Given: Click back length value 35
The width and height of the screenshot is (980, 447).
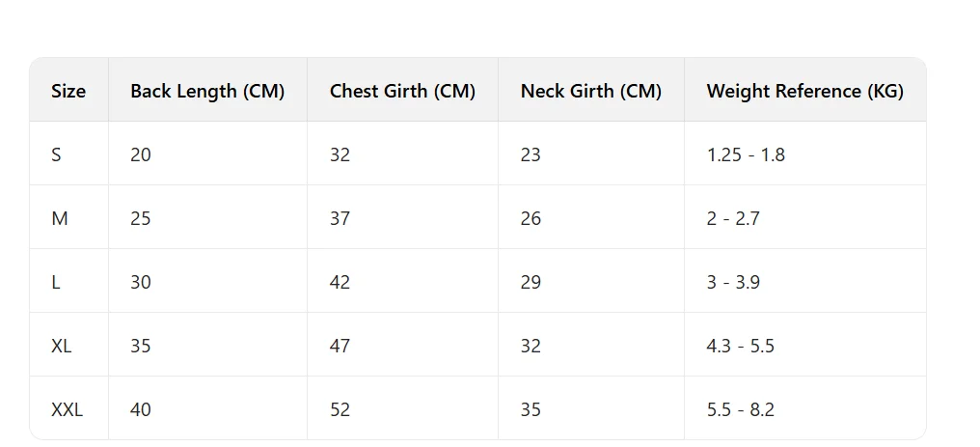Looking at the screenshot, I should [141, 346].
